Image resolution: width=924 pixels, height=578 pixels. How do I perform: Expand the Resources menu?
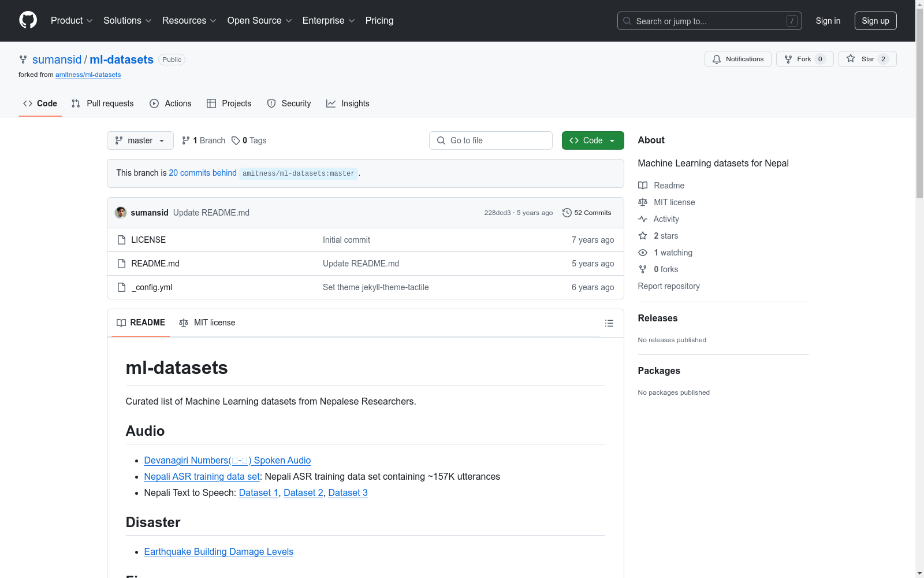click(x=189, y=20)
